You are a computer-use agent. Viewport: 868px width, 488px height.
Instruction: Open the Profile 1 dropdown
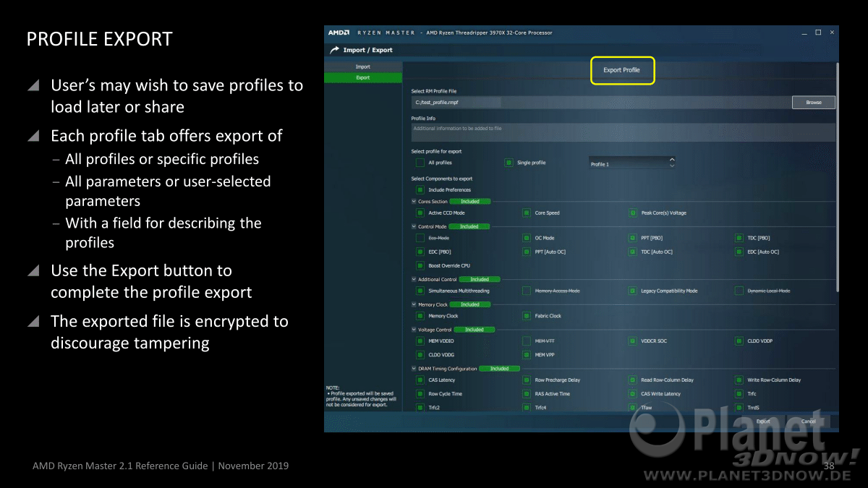coord(632,163)
